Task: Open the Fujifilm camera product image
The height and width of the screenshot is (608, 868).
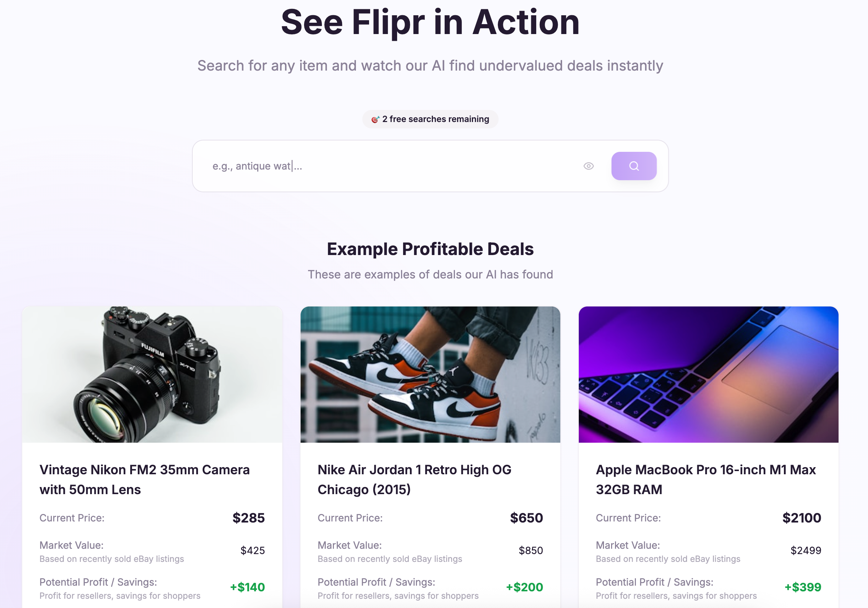Action: pyautogui.click(x=152, y=374)
